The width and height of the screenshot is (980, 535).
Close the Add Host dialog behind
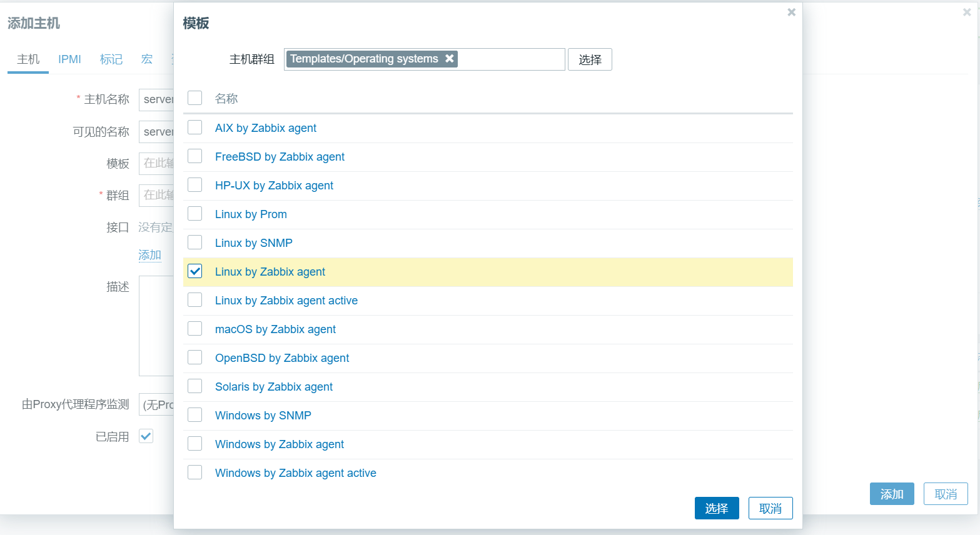(967, 12)
